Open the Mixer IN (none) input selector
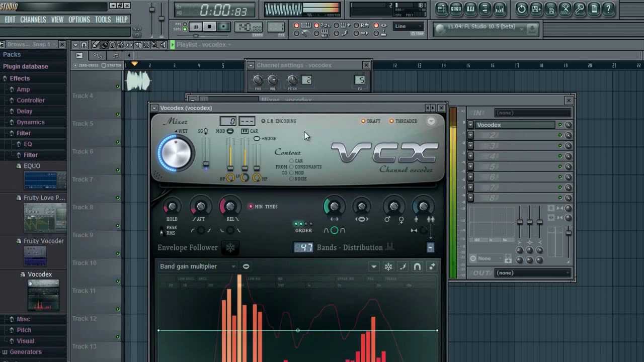The height and width of the screenshot is (362, 644). pos(533,113)
